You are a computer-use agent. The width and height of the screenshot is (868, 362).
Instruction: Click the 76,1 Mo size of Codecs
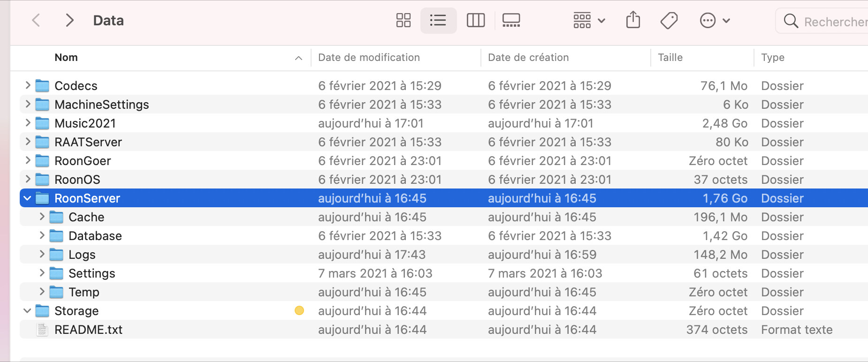[x=724, y=86]
